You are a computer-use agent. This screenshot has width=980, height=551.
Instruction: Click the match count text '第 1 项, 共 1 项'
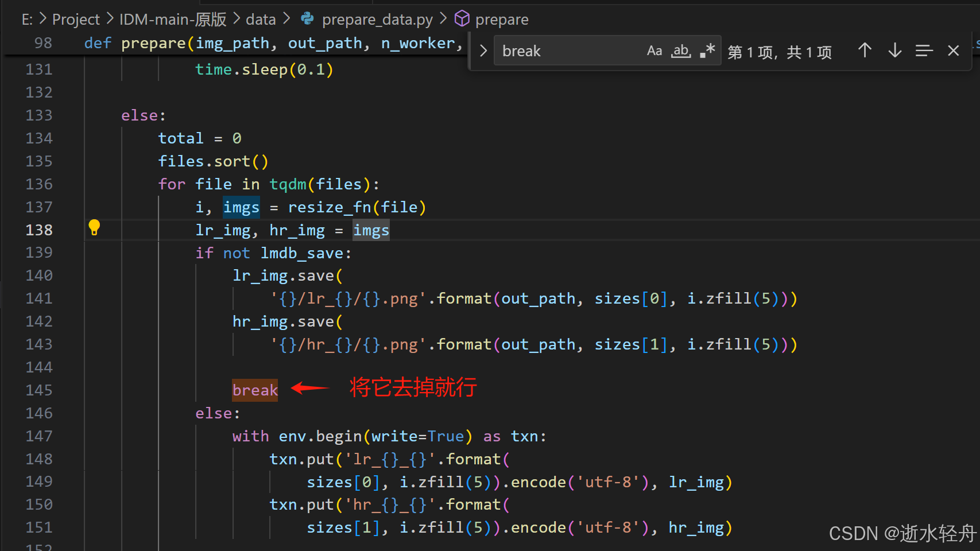point(780,52)
